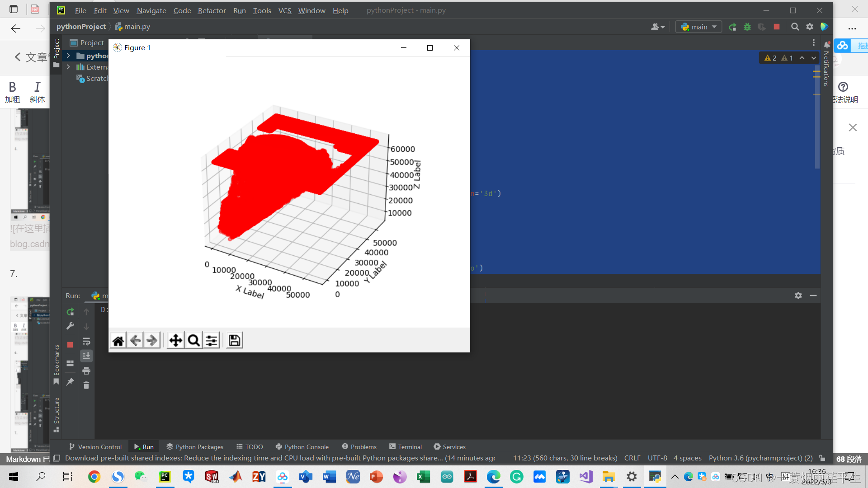The image size is (868, 488).
Task: Open Configure subplots sliders icon
Action: pyautogui.click(x=212, y=340)
